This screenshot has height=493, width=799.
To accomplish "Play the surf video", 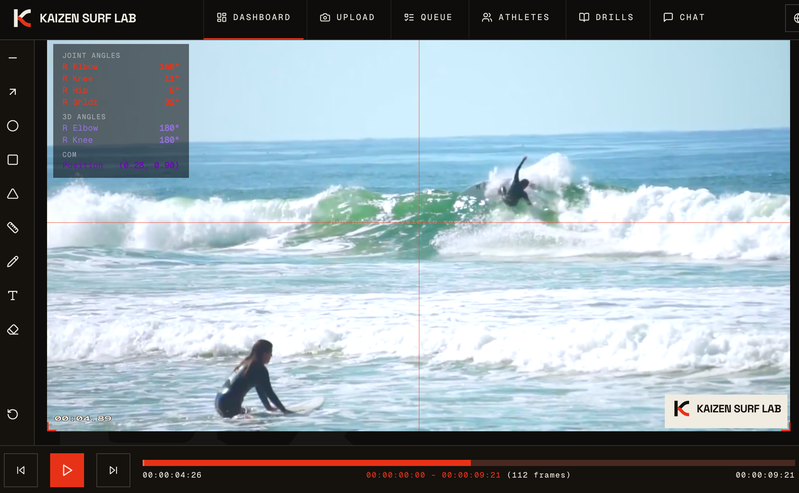I will [67, 470].
